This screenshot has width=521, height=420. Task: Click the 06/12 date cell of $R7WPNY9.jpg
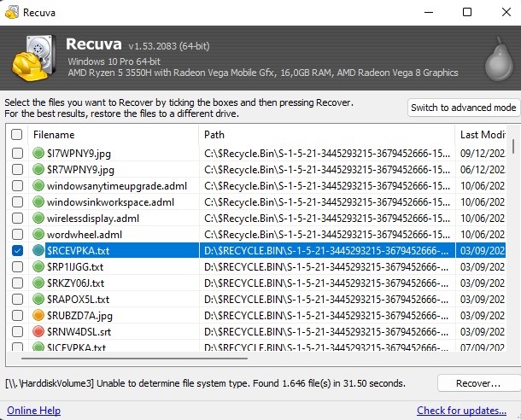point(481,170)
